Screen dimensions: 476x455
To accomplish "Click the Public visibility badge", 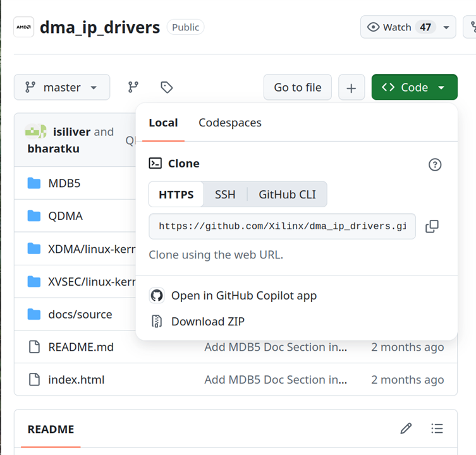I will [x=185, y=27].
